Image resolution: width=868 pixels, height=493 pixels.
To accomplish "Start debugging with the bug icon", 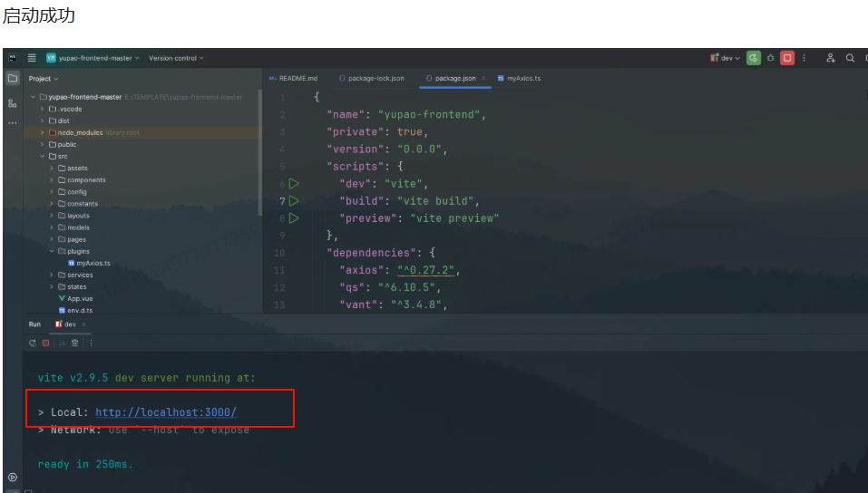I will point(771,57).
